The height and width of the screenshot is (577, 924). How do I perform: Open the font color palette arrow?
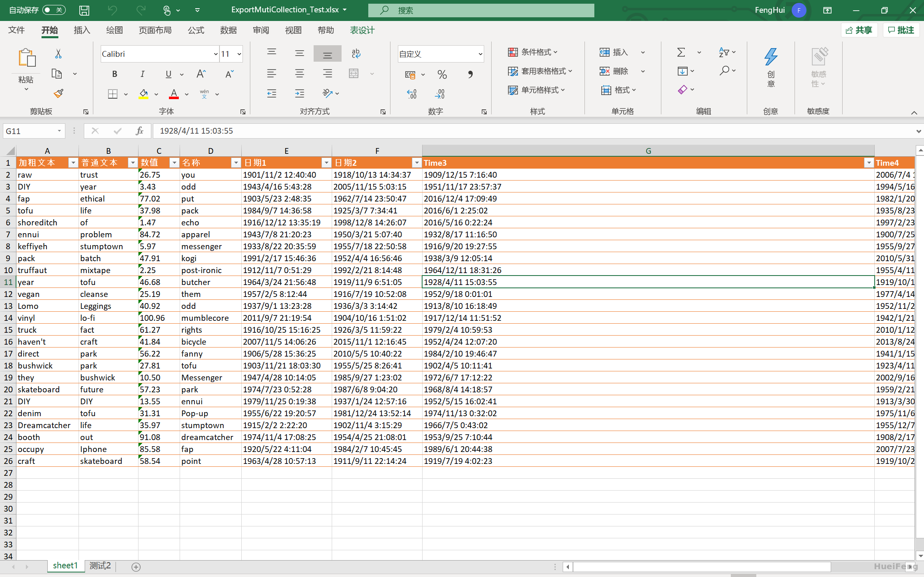[187, 94]
